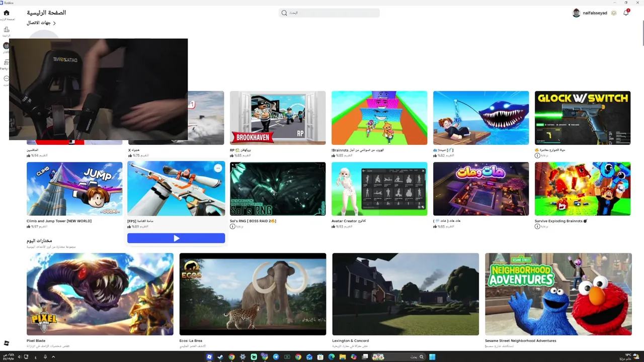Open the shark fishing game thumbnail

point(481,118)
